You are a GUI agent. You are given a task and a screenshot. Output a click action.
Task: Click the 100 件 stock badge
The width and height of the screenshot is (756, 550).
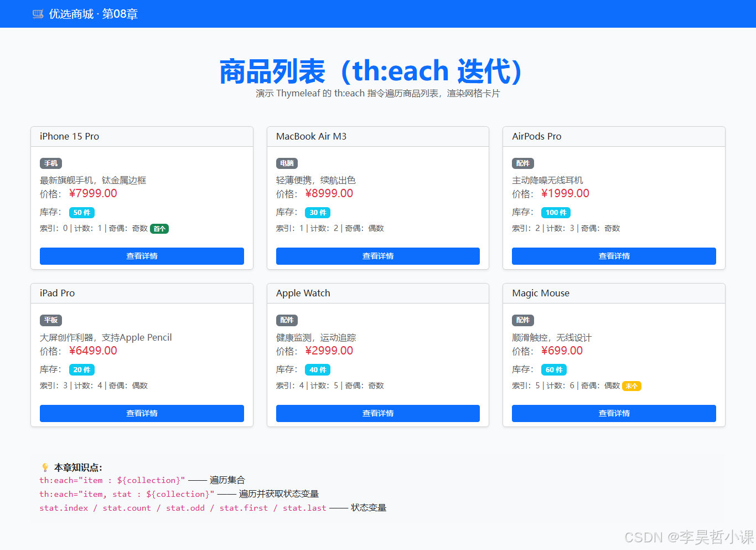[x=556, y=213]
